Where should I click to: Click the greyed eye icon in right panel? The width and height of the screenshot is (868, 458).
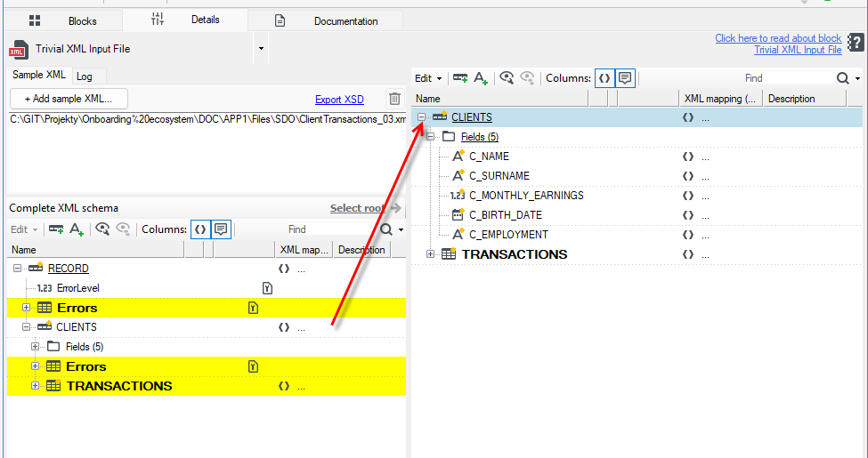(x=527, y=78)
